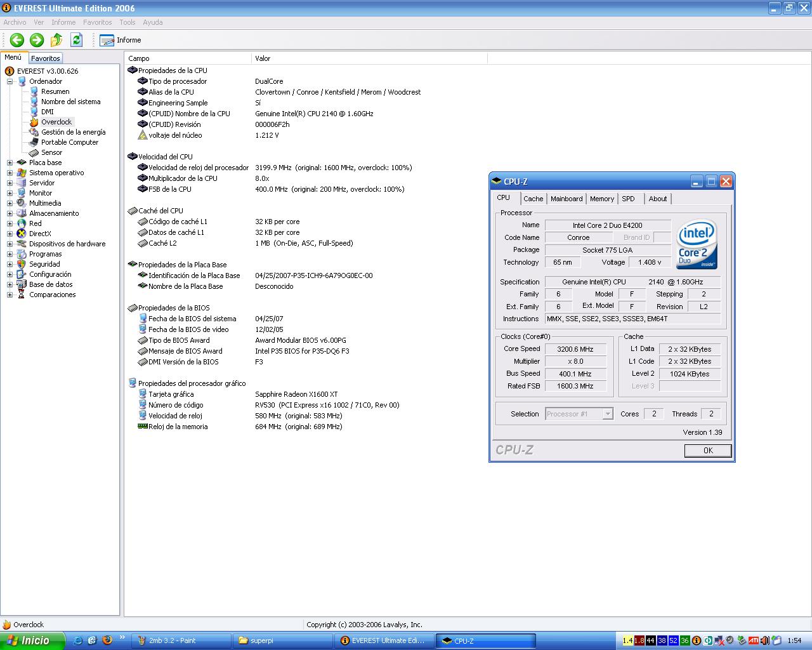The width and height of the screenshot is (812, 650).
Task: Select Gestión de la energía in the tree
Action: (74, 132)
